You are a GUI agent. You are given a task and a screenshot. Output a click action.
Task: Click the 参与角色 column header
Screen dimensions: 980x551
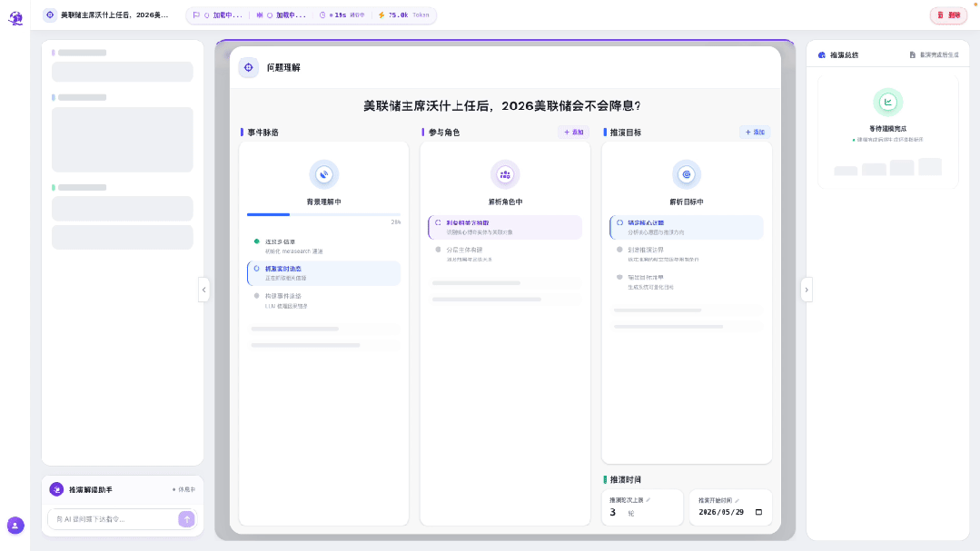[x=444, y=133]
